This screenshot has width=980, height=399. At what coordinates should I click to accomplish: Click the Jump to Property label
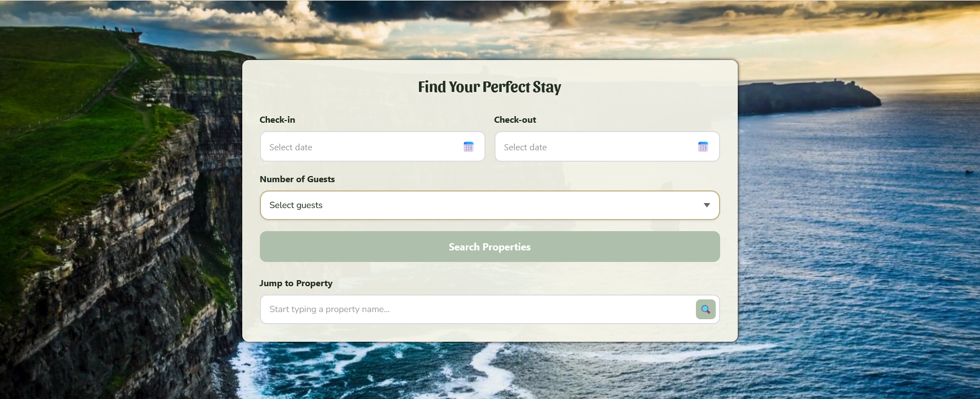[296, 283]
